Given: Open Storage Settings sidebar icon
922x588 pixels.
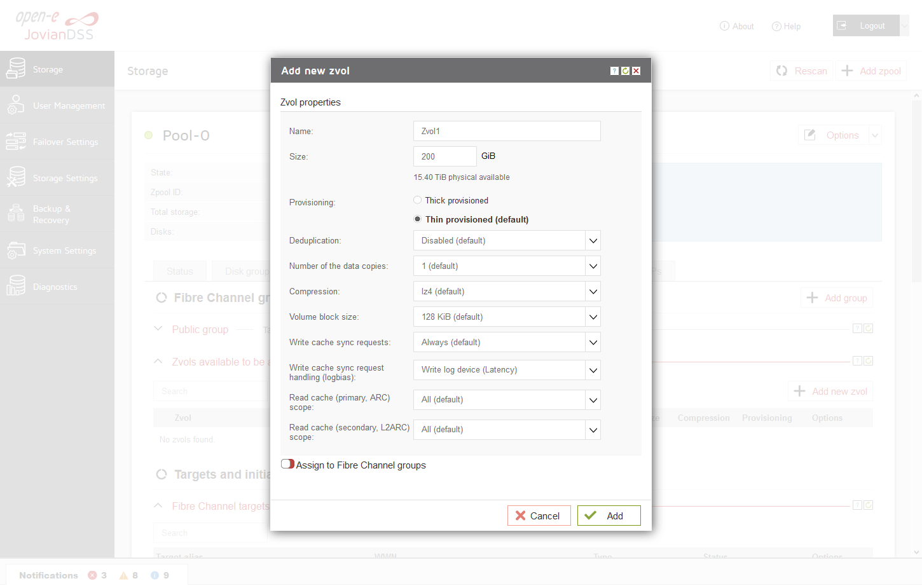Looking at the screenshot, I should [16, 177].
